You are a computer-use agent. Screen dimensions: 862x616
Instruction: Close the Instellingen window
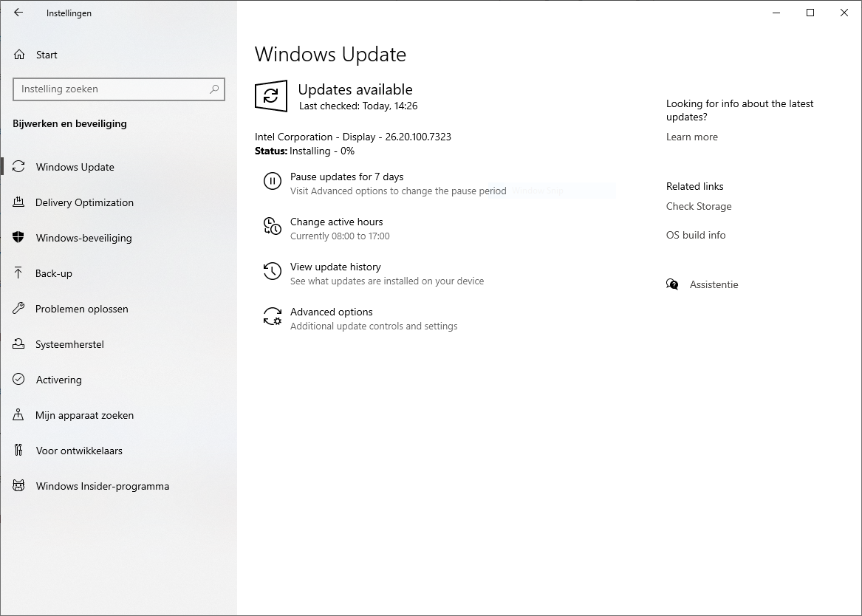tap(844, 13)
